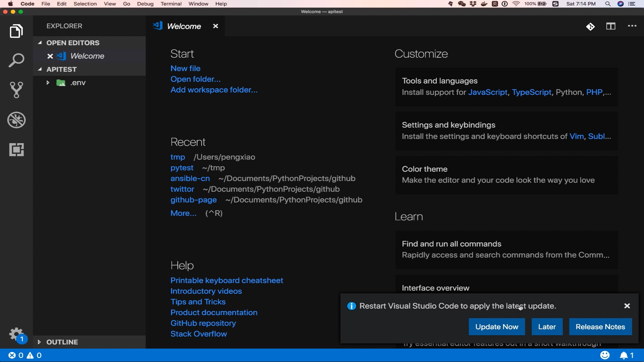
Task: Click the New file link
Action: point(185,68)
